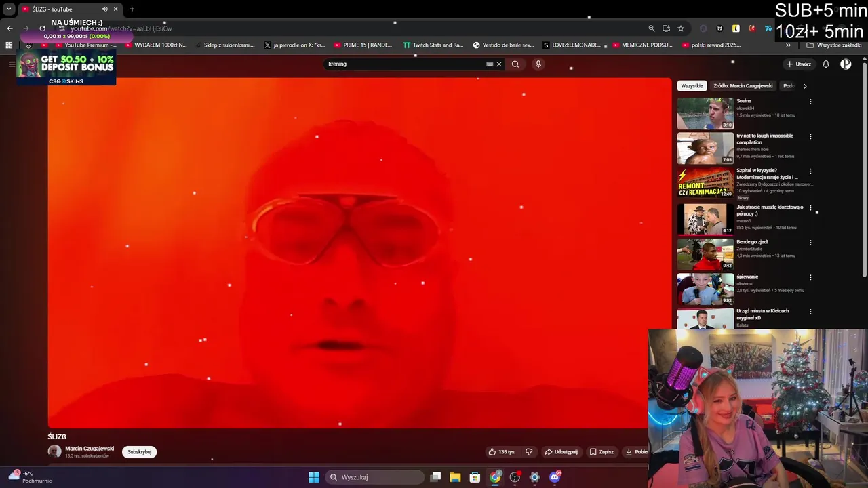Image resolution: width=868 pixels, height=488 pixels.
Task: Open 'Jak stracić muszlę klozetową o północy' title
Action: pyautogui.click(x=770, y=210)
